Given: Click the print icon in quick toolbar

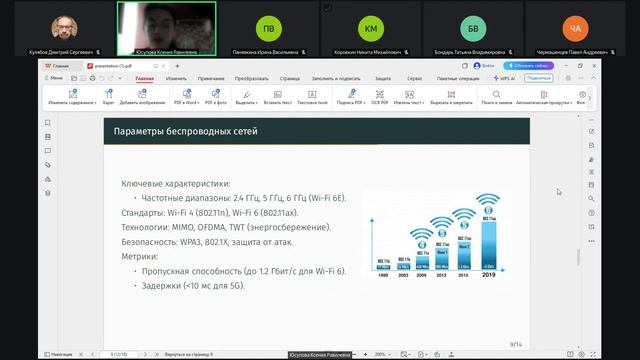Looking at the screenshot, I should coord(93,78).
